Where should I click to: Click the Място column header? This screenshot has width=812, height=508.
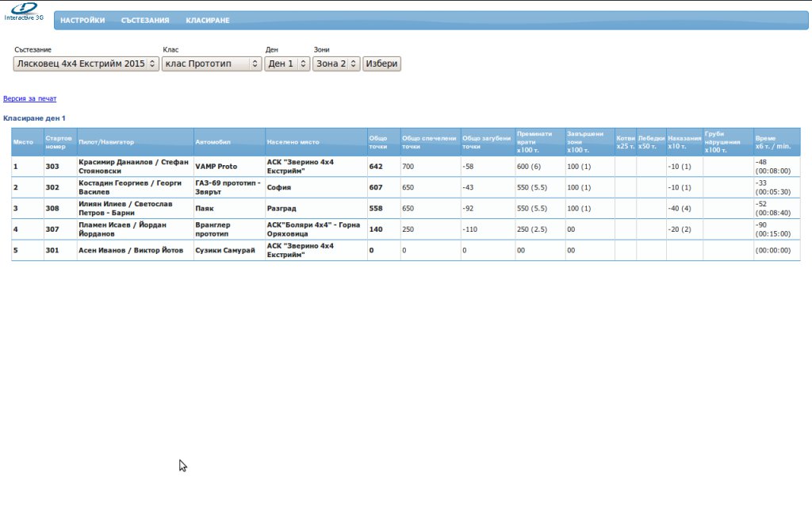pos(23,142)
